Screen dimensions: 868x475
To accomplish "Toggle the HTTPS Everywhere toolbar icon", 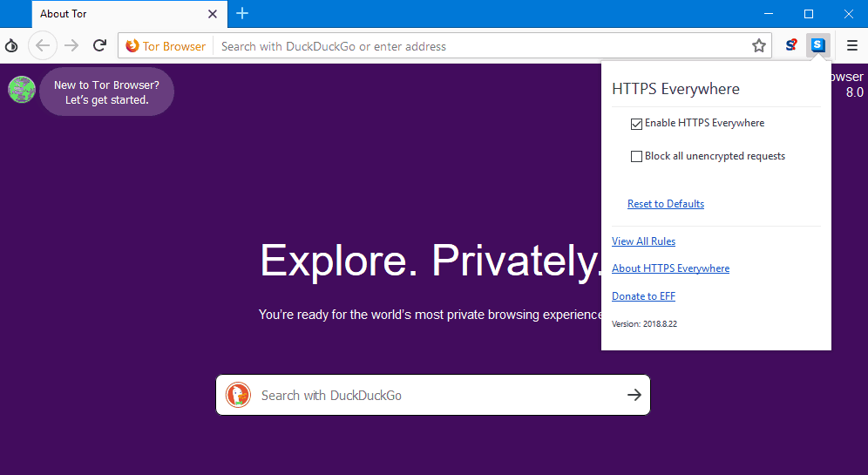I will (818, 45).
